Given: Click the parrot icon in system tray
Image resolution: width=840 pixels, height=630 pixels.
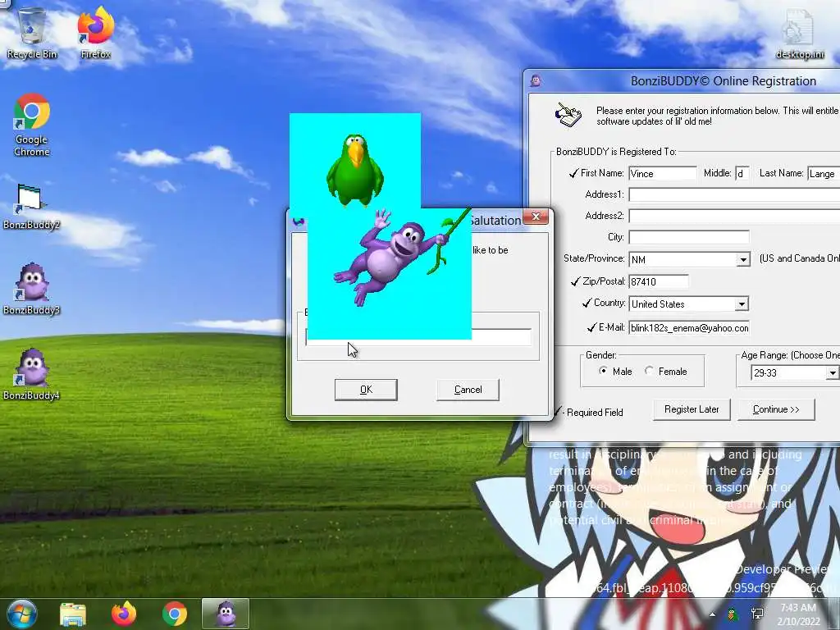Looking at the screenshot, I should (x=733, y=614).
